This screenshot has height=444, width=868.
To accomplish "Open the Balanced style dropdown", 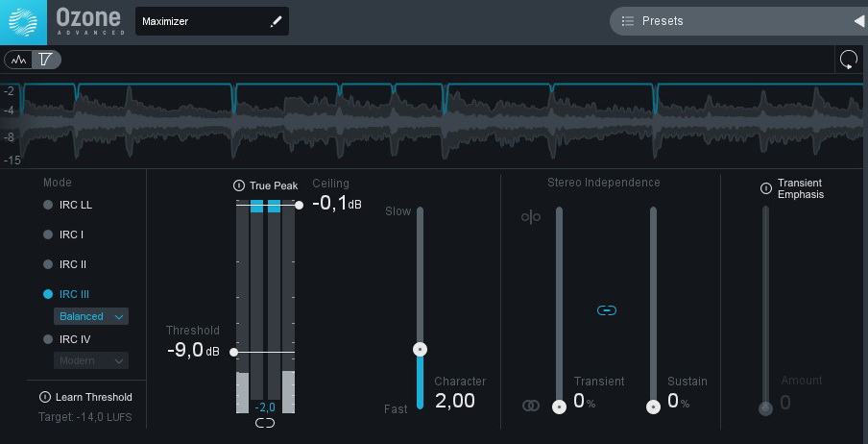I will tap(91, 316).
